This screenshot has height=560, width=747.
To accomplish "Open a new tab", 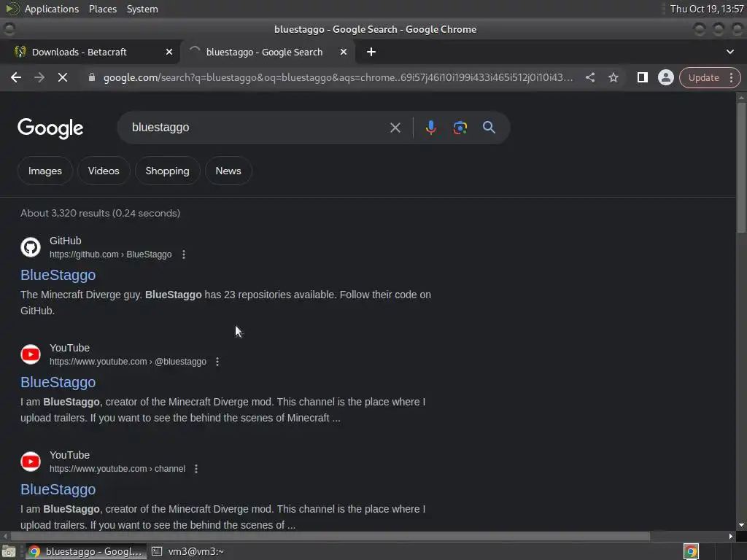I will point(371,52).
